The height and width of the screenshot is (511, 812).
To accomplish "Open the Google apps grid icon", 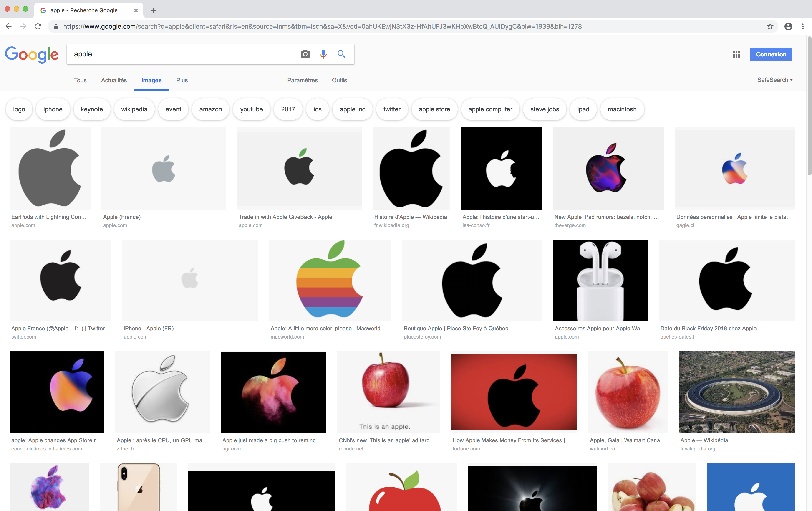I will coord(736,55).
